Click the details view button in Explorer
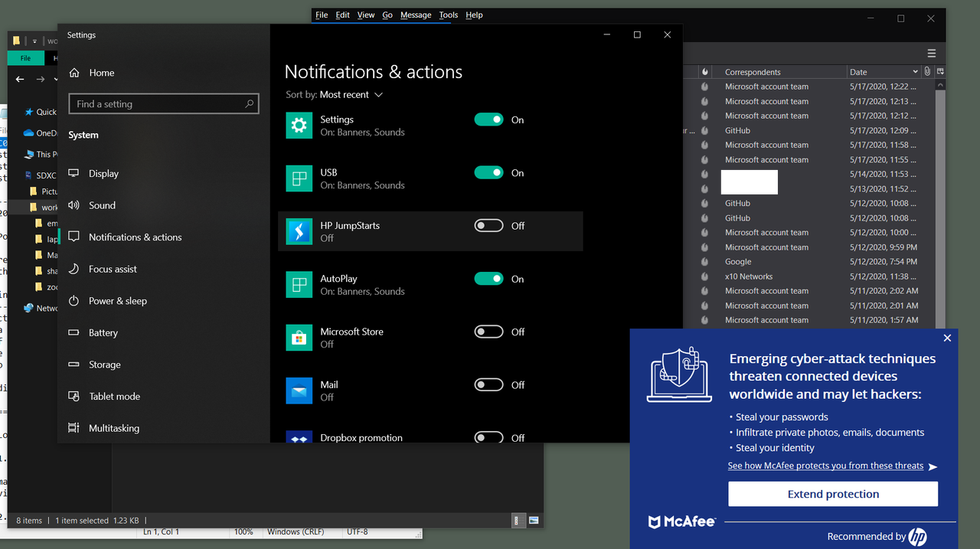Viewport: 980px width, 549px height. point(518,521)
